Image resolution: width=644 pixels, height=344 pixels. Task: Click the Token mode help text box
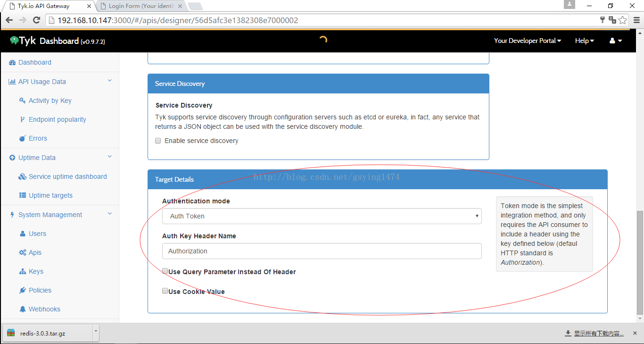pyautogui.click(x=545, y=234)
